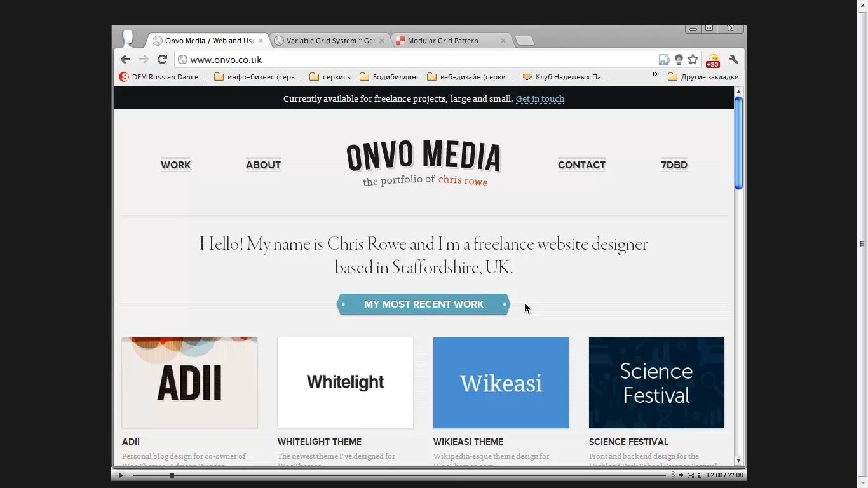The image size is (868, 488).
Task: Open the +30 weather extension
Action: (x=713, y=61)
